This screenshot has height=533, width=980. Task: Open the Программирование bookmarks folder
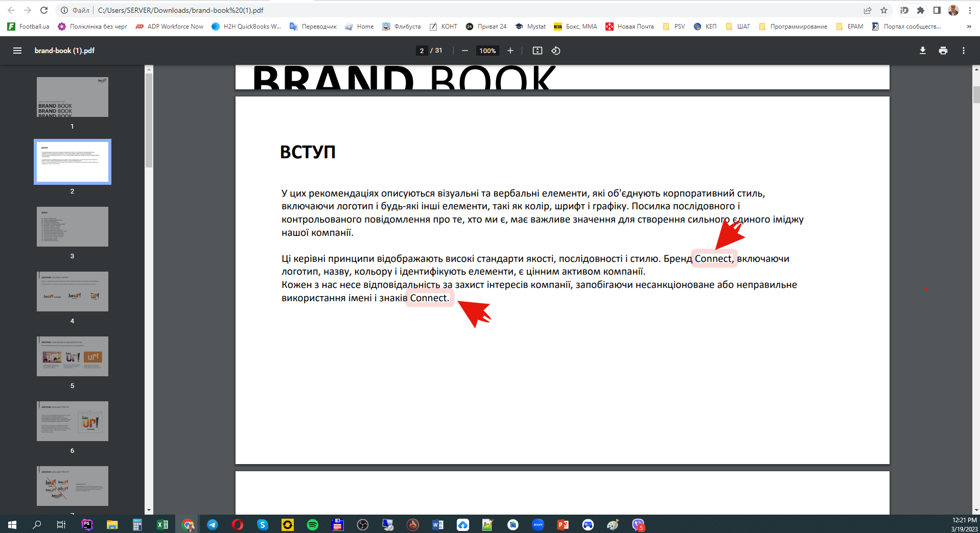tap(793, 27)
